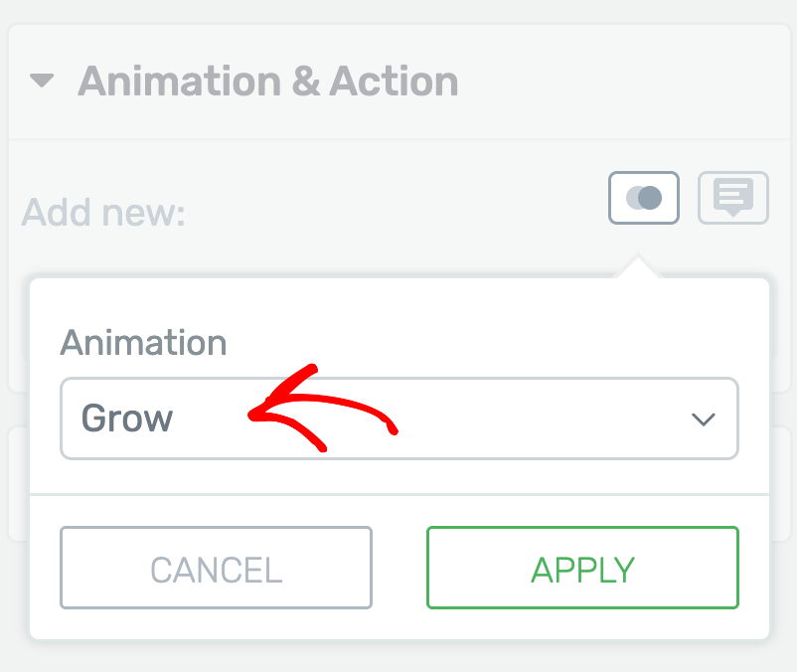Click the speech bubble action icon
Image resolution: width=797 pixels, height=672 pixels.
[x=733, y=198]
